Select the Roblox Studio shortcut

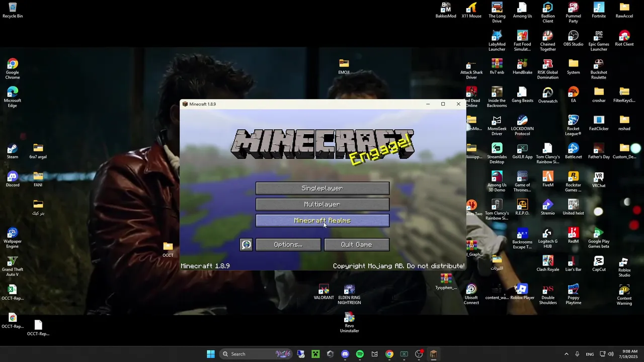pos(624,266)
